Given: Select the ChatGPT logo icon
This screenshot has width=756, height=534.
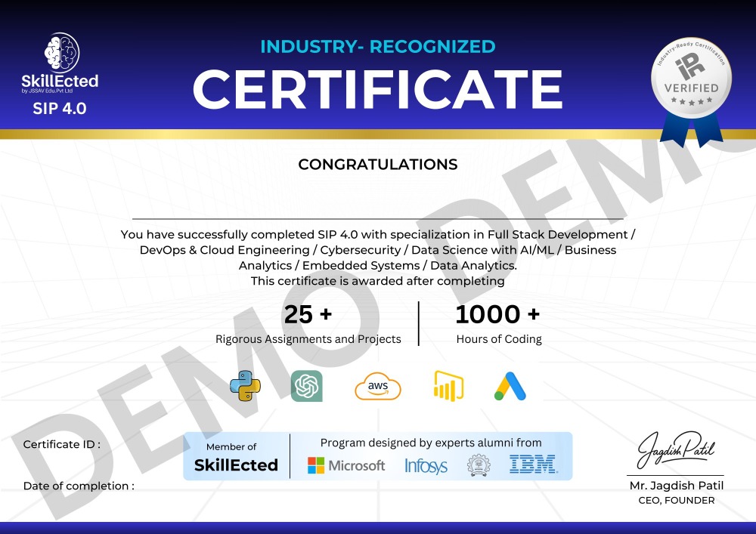Looking at the screenshot, I should click(307, 386).
